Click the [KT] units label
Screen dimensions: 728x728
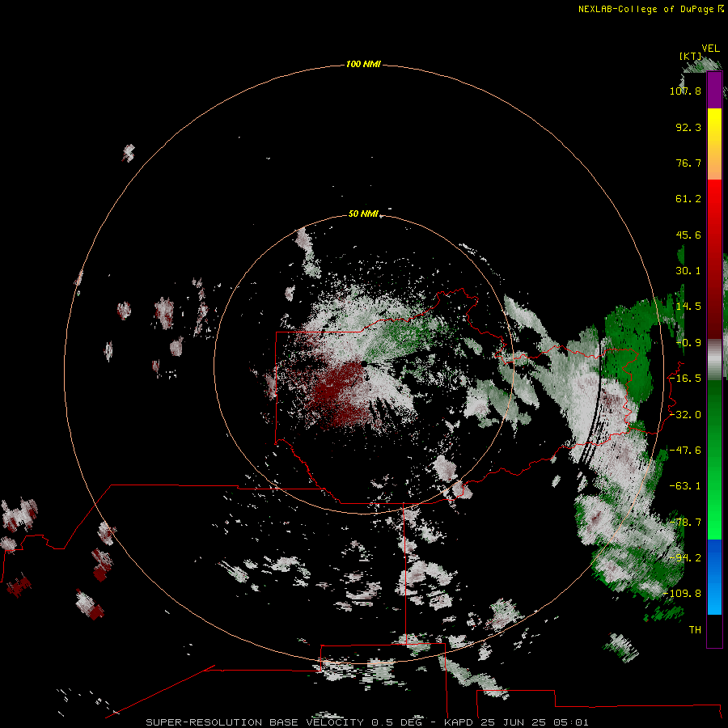click(x=690, y=56)
